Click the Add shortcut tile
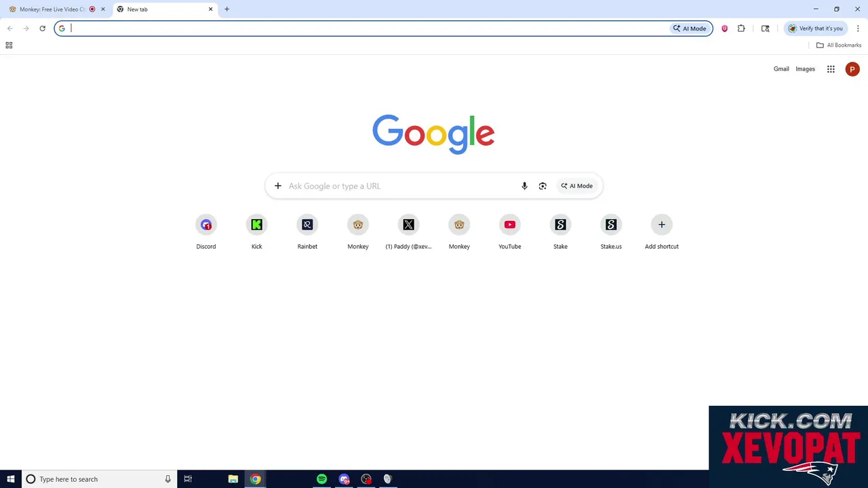This screenshot has width=868, height=488. 662,232
